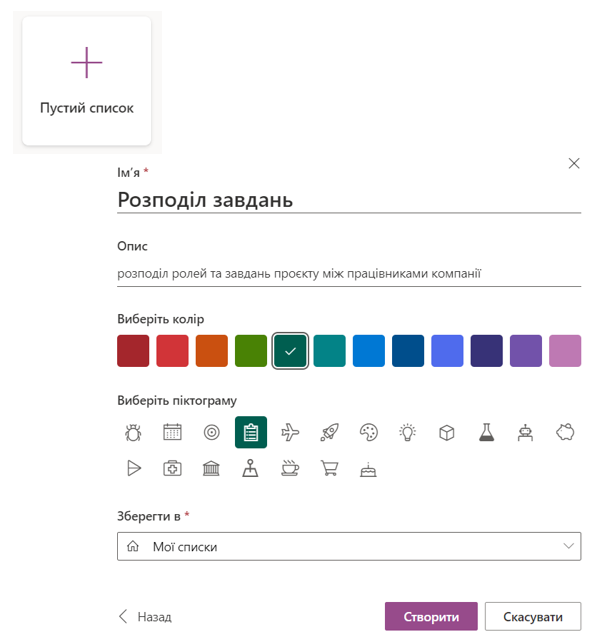This screenshot has height=643, width=605.
Task: Click the 'Опис' description field
Action: point(349,272)
